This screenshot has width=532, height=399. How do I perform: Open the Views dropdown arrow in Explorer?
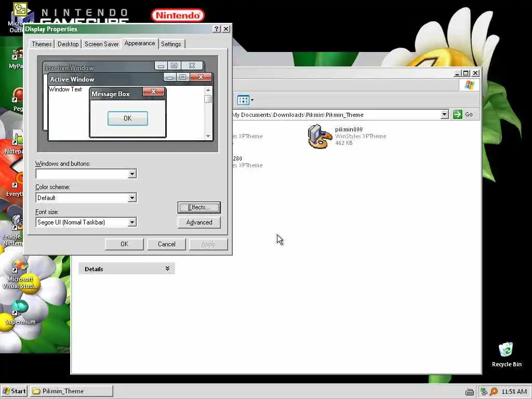click(x=252, y=100)
